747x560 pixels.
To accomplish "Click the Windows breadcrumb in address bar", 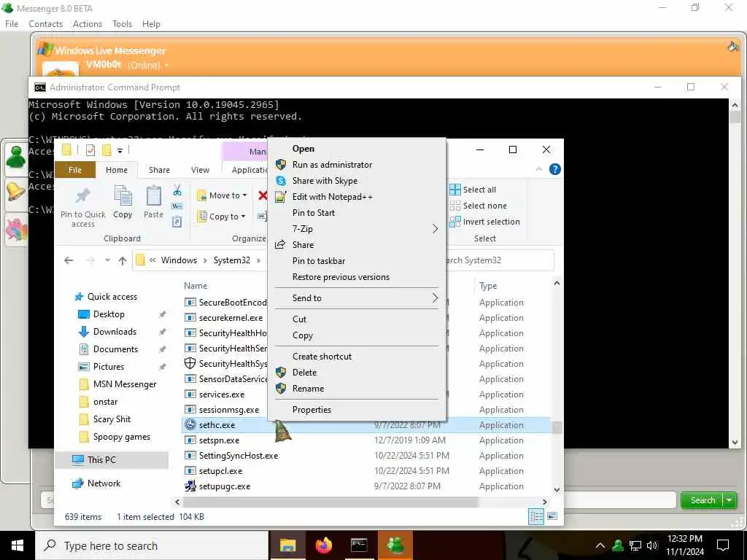I will [x=179, y=260].
